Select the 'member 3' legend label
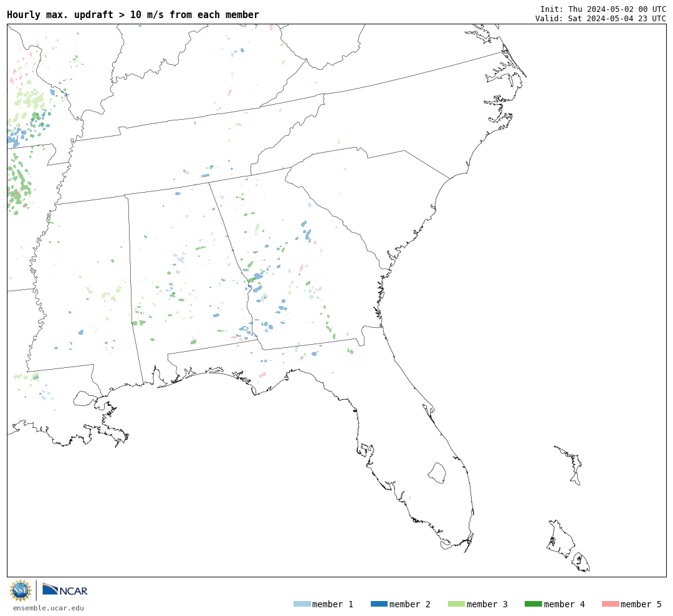Viewport: 673px width, 616px height. point(487,604)
